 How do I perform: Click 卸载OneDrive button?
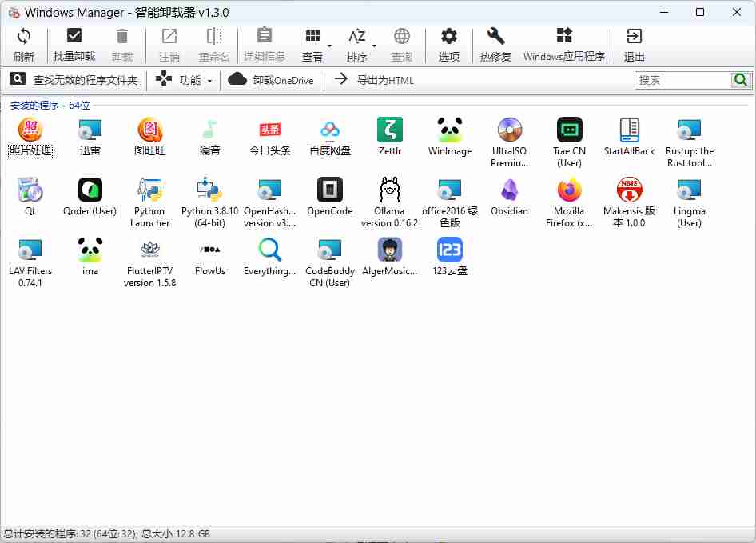pyautogui.click(x=272, y=80)
